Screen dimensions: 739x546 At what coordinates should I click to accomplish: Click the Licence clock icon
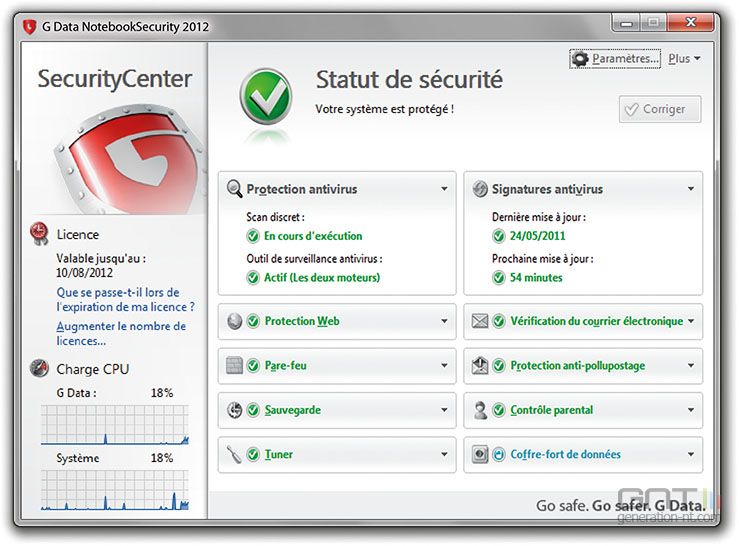tap(40, 234)
